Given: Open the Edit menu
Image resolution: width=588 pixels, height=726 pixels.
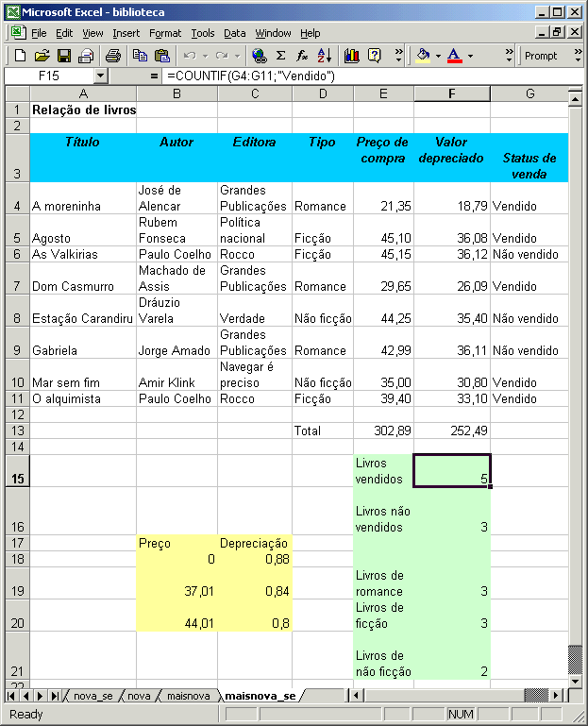Looking at the screenshot, I should 64,33.
